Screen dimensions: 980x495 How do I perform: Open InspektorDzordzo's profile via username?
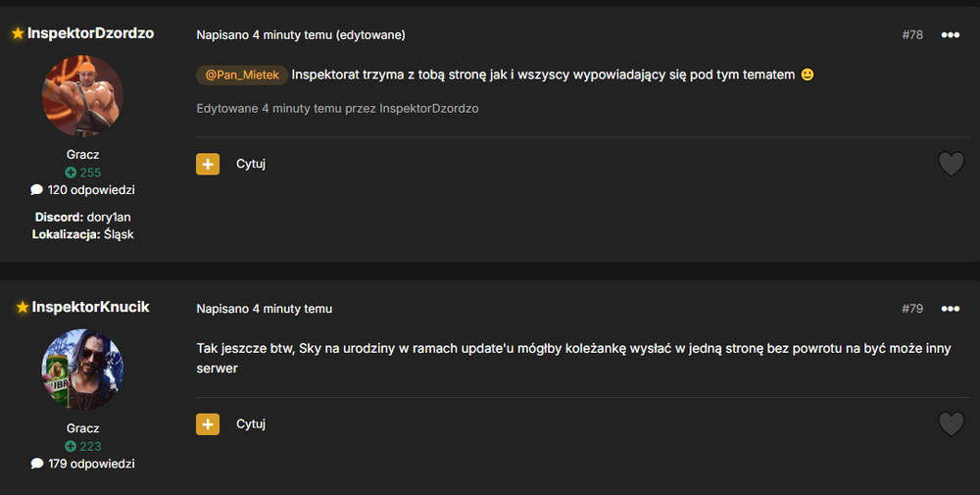90,33
